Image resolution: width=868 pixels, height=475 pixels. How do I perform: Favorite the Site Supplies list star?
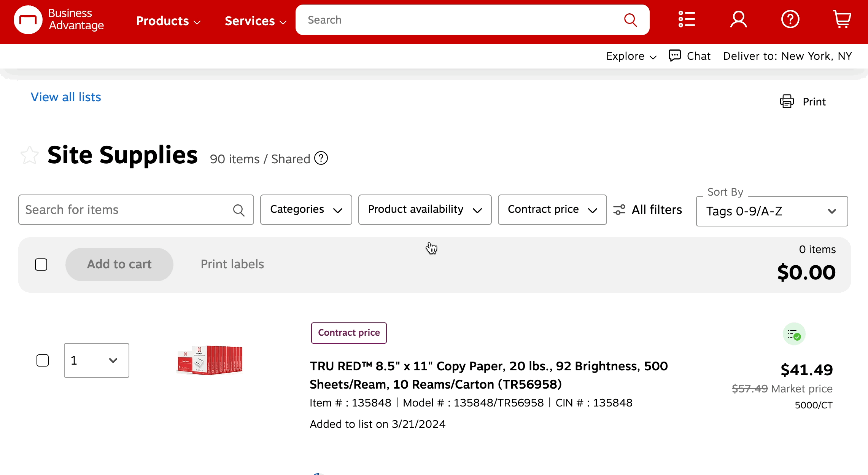(x=30, y=155)
